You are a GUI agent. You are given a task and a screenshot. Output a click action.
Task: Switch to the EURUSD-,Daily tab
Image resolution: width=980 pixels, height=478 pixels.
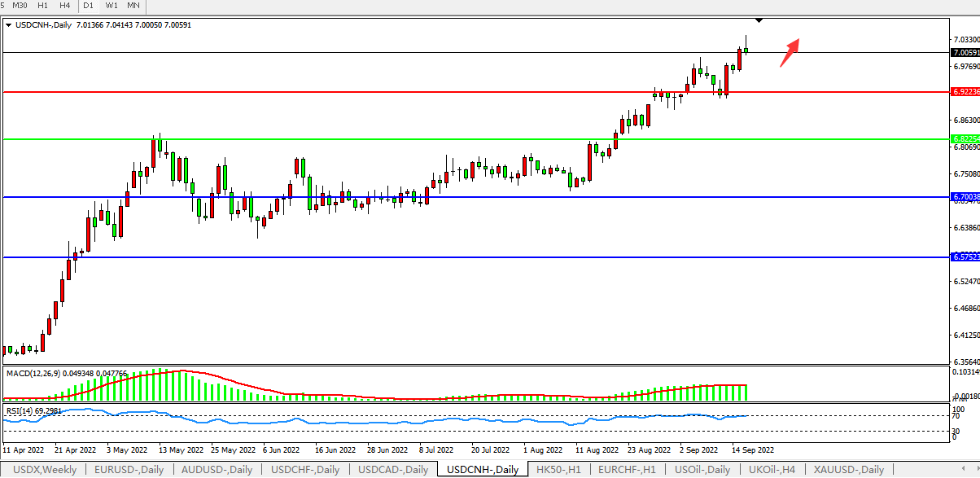pyautogui.click(x=129, y=470)
